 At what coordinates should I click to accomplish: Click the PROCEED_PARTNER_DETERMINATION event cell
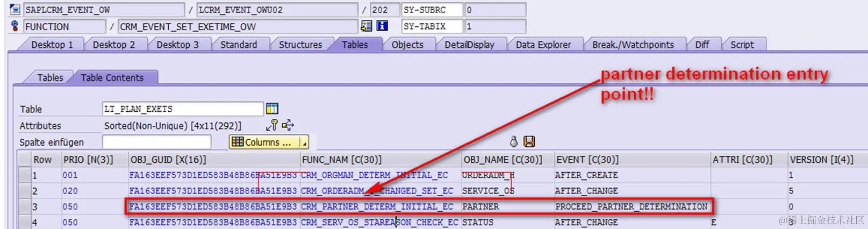pos(632,206)
